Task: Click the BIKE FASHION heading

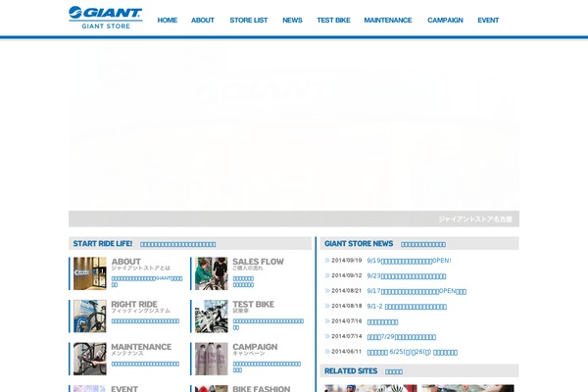Action: click(x=262, y=389)
